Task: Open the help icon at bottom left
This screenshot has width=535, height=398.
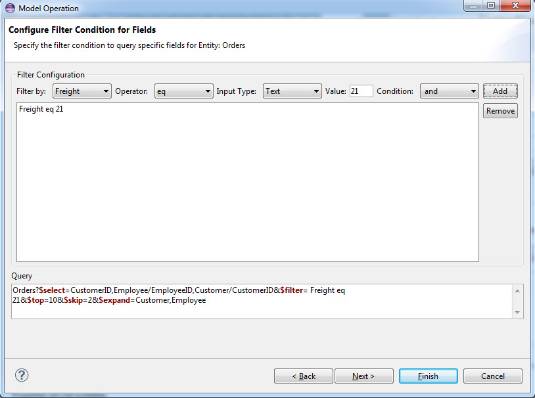Action: [x=21, y=375]
